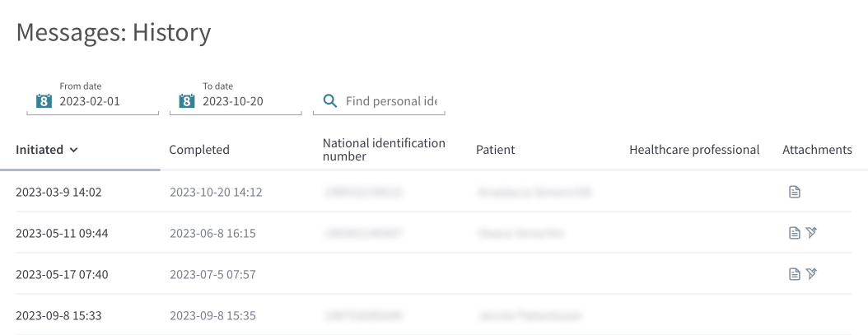Click the National identification number header
This screenshot has height=335, width=868.
coord(384,150)
